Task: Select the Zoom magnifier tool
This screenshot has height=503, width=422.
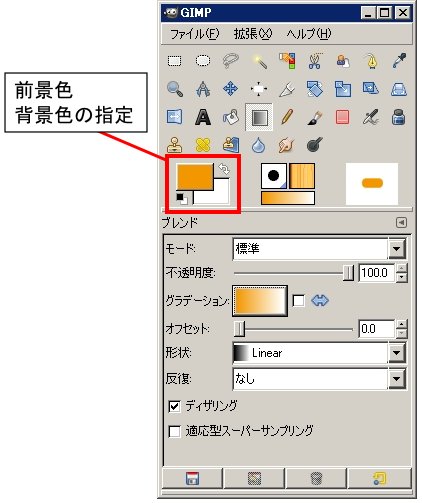Action: pos(175,89)
